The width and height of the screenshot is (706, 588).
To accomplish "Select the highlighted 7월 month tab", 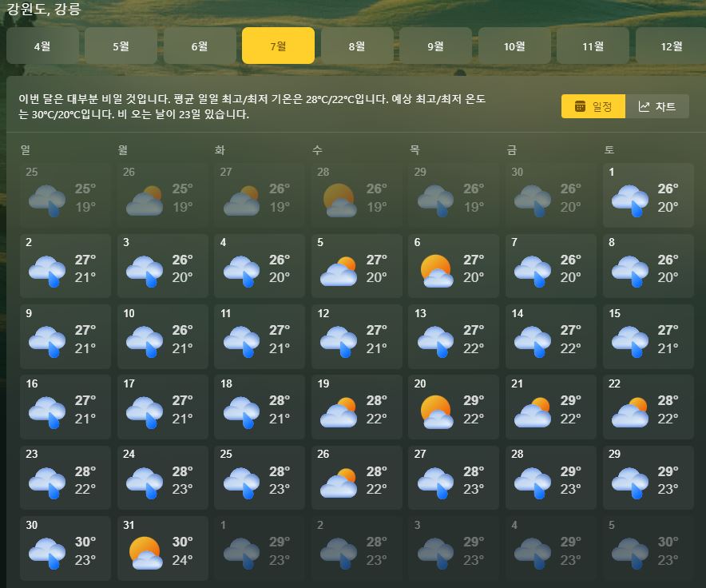I will (278, 46).
